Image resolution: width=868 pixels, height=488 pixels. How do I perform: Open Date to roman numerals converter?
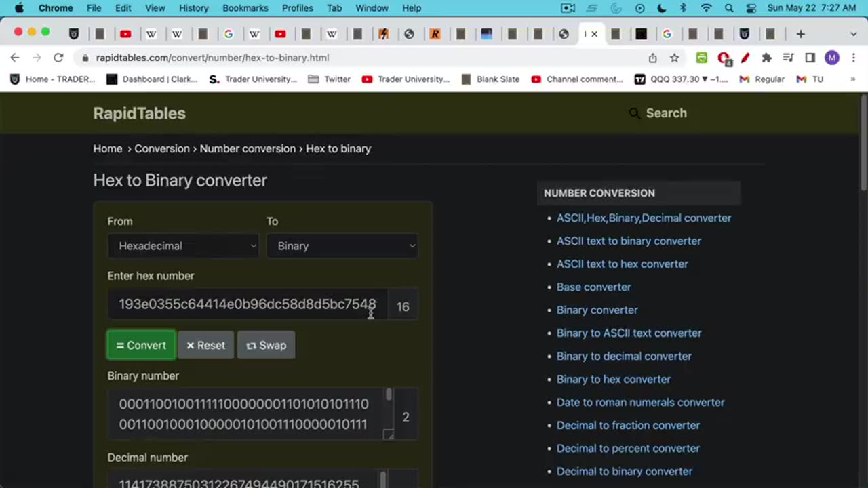point(641,402)
